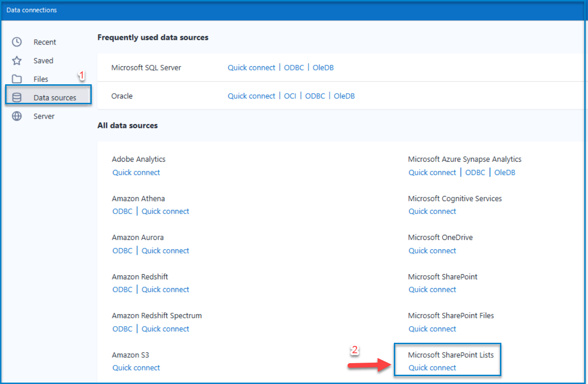588x384 pixels.
Task: Click the Saved star icon
Action: pos(17,61)
